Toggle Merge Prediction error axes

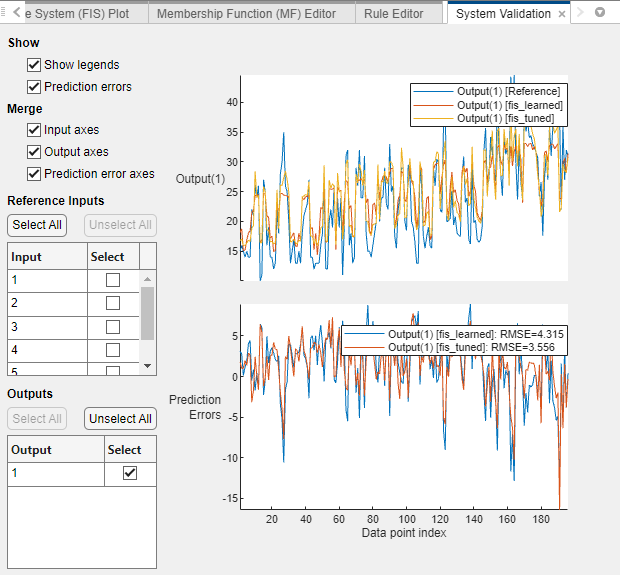point(34,174)
